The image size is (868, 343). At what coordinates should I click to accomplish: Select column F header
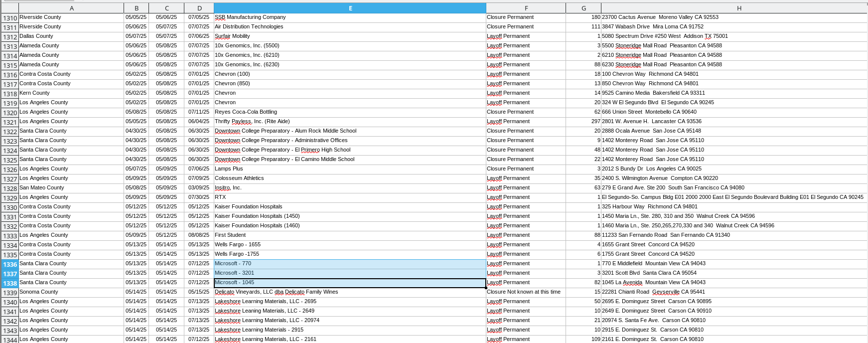click(x=526, y=8)
